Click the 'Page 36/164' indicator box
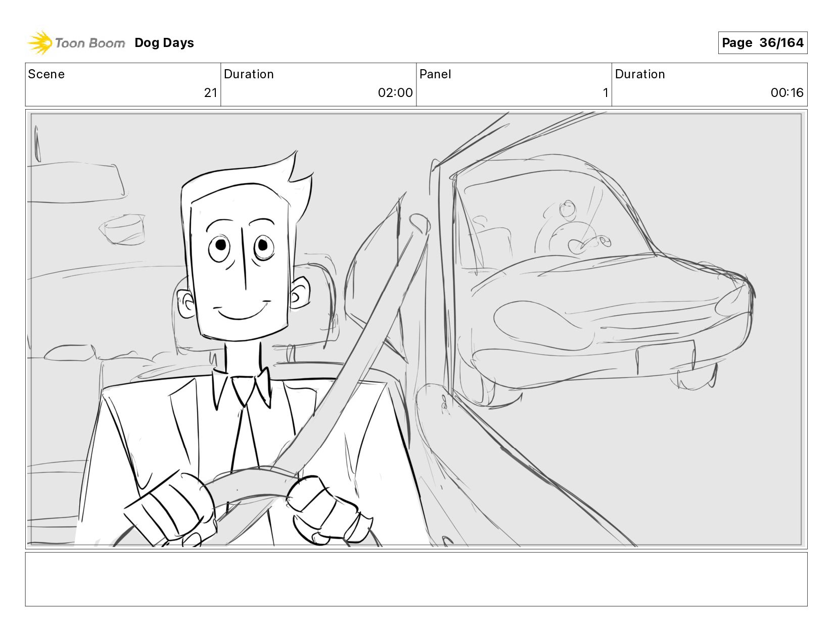 point(762,42)
